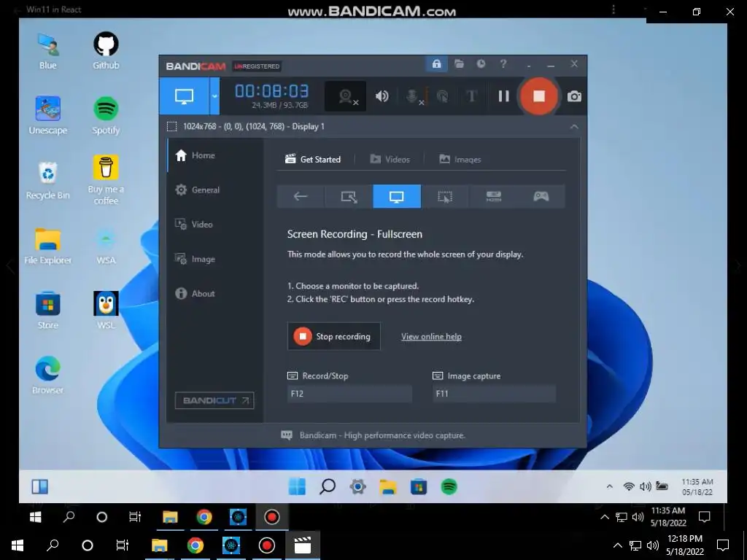The image size is (747, 560).
Task: Toggle the speaker sound recording icon
Action: click(x=382, y=97)
